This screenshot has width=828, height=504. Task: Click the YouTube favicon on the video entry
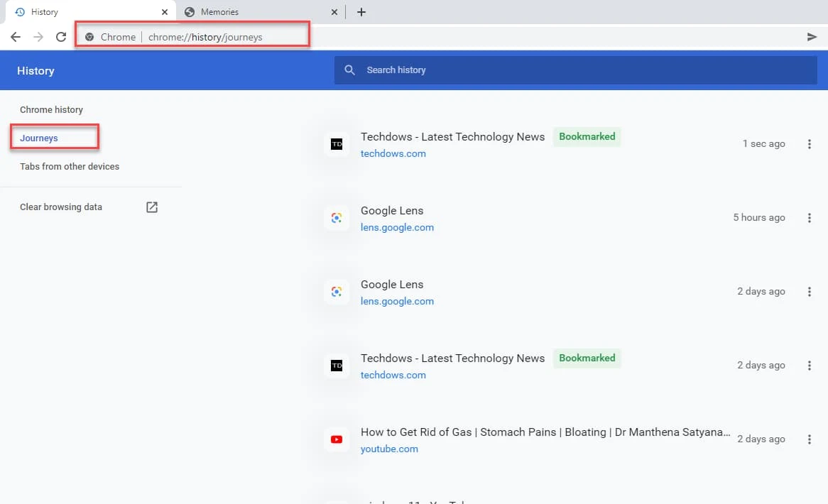336,439
